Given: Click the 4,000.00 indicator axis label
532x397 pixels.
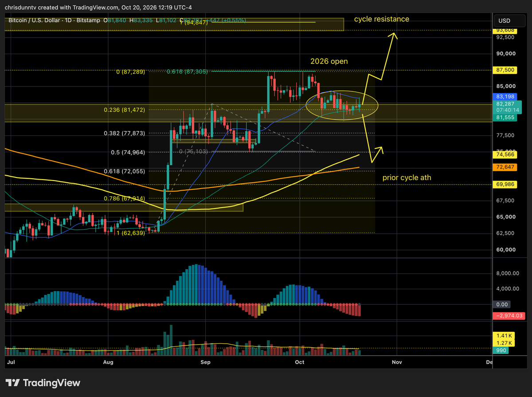Looking at the screenshot, I should pos(507,289).
